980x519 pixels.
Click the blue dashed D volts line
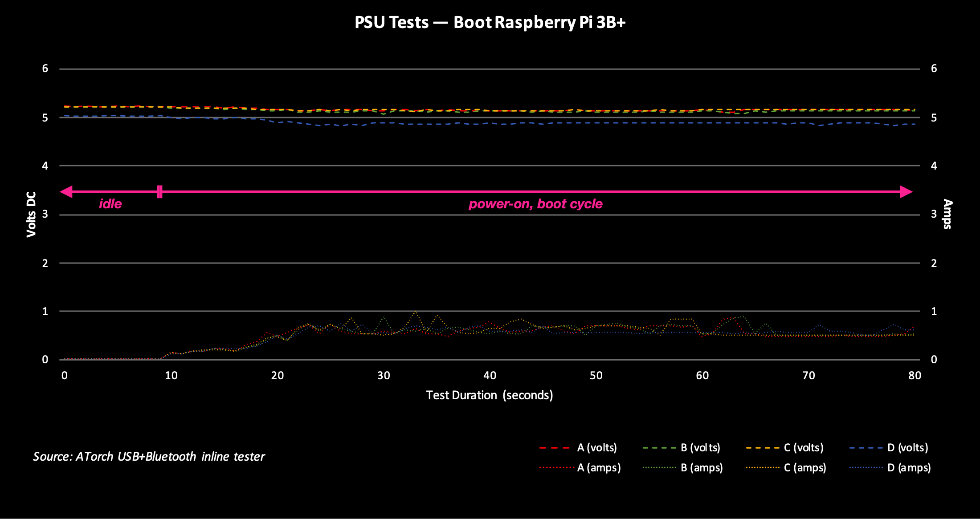pyautogui.click(x=579, y=123)
